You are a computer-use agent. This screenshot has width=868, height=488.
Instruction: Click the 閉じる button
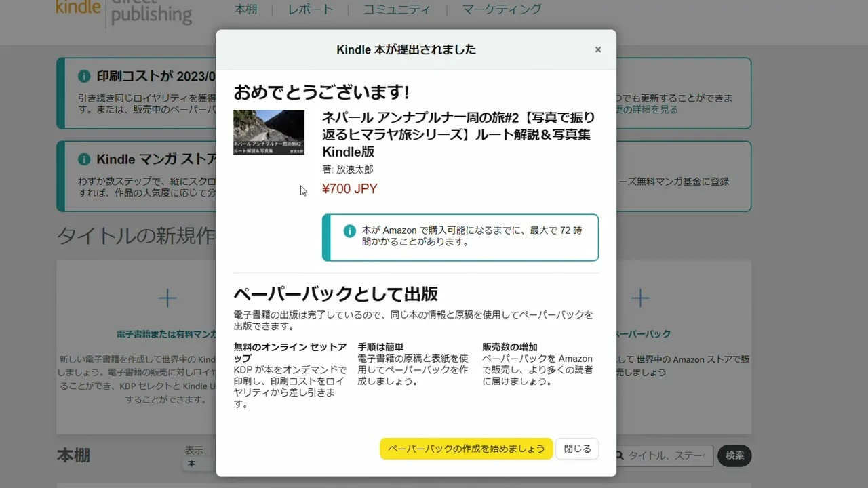[x=578, y=449]
